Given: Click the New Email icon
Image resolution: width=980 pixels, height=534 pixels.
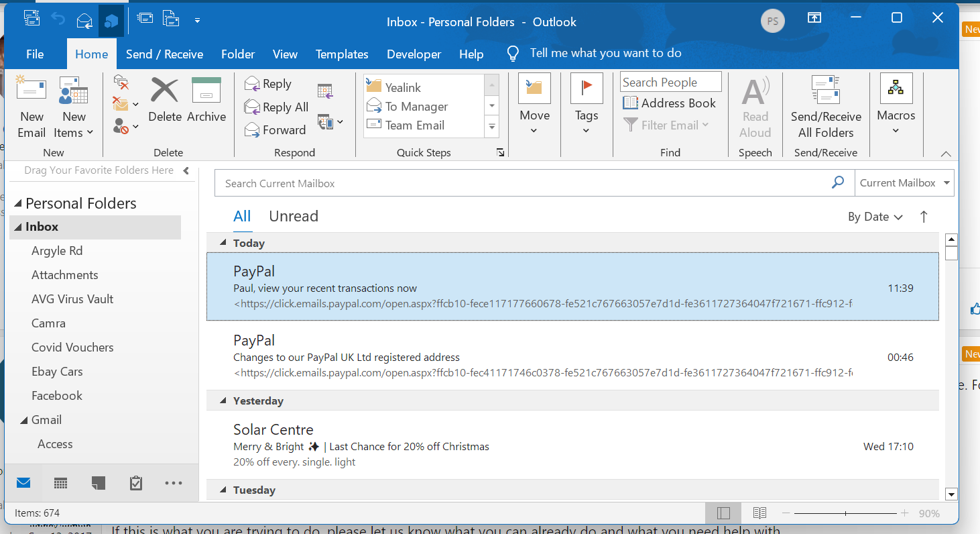Looking at the screenshot, I should [x=32, y=91].
